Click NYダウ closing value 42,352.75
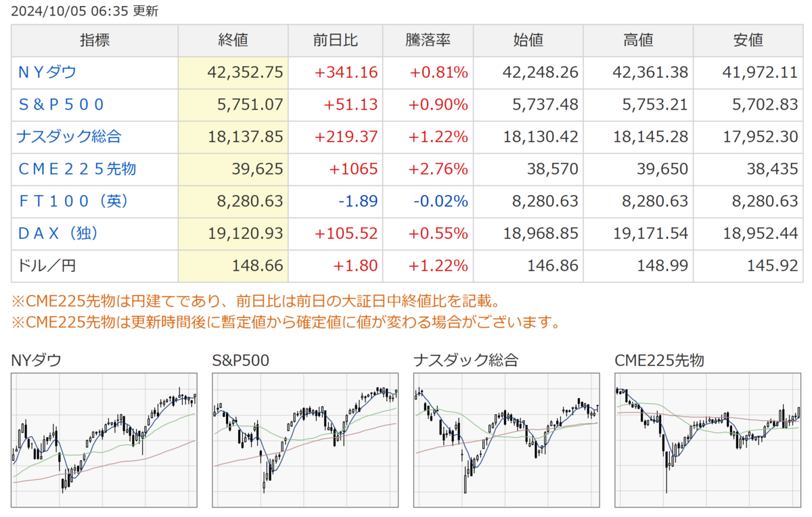 pyautogui.click(x=246, y=72)
